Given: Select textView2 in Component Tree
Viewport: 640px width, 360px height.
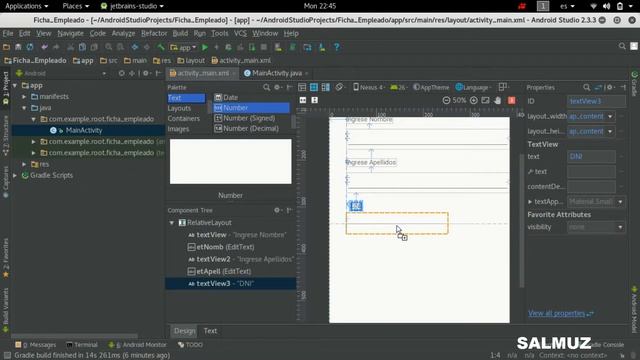Looking at the screenshot, I should pyautogui.click(x=240, y=259).
